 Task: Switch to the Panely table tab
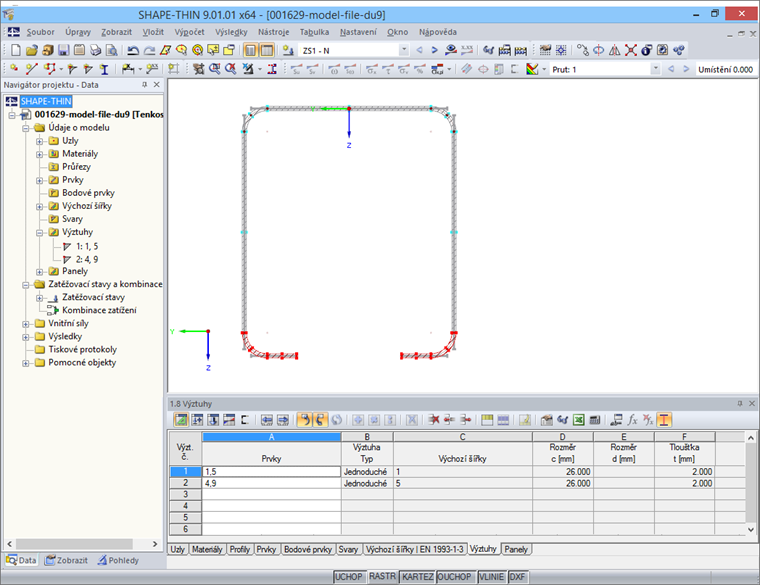[x=516, y=549]
